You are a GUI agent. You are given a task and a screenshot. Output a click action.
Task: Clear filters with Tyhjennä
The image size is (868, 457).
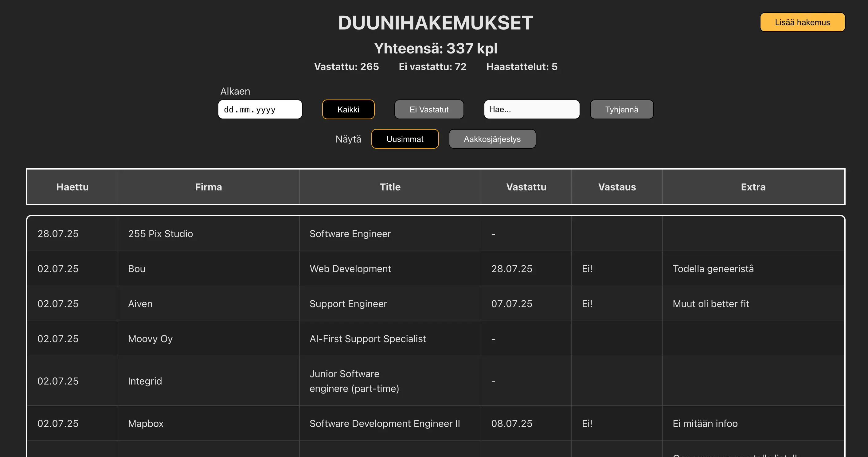622,109
